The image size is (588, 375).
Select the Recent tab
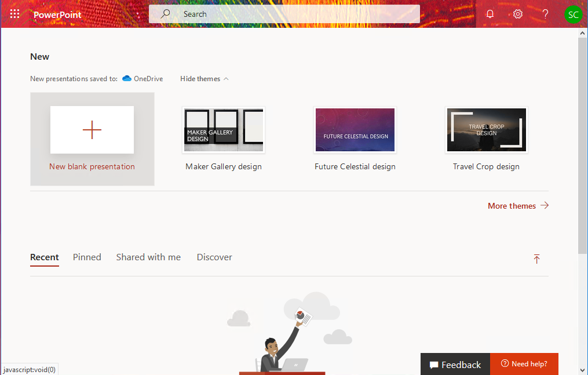[x=45, y=257]
